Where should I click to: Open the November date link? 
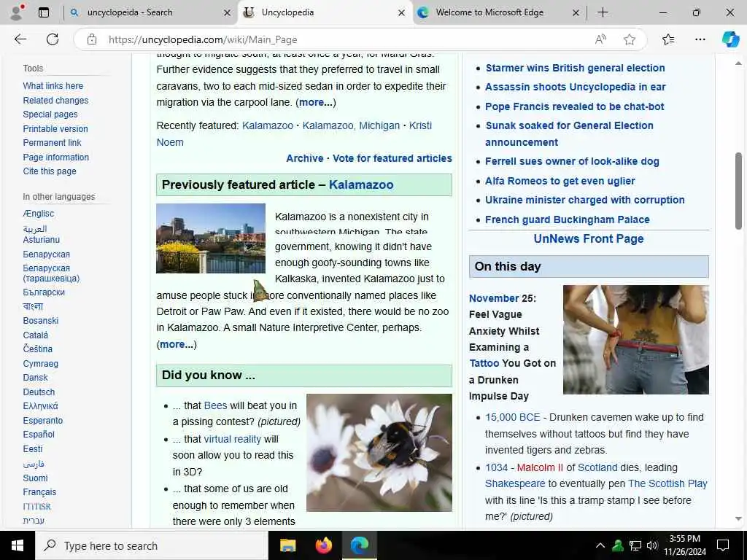[494, 298]
